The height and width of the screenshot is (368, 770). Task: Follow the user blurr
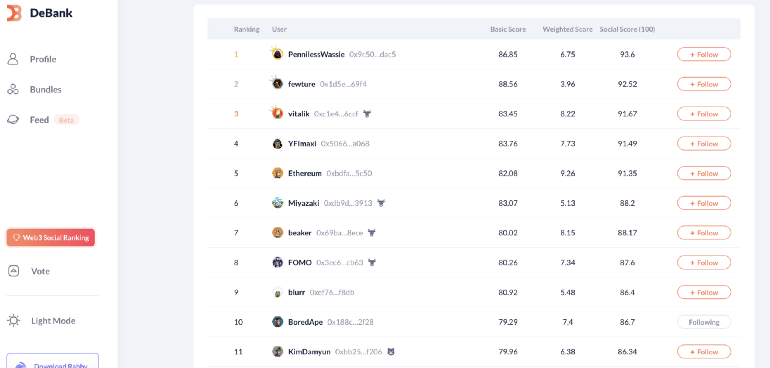(x=704, y=292)
